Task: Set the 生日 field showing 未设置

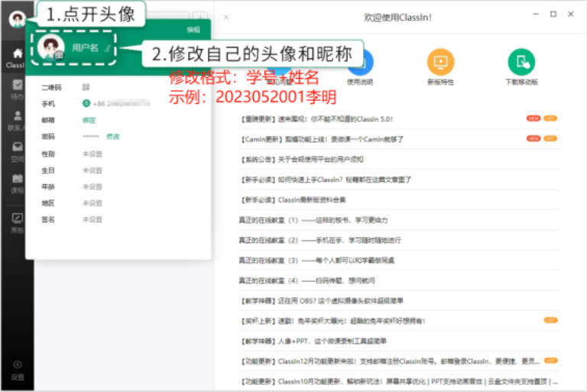Action: tap(92, 170)
